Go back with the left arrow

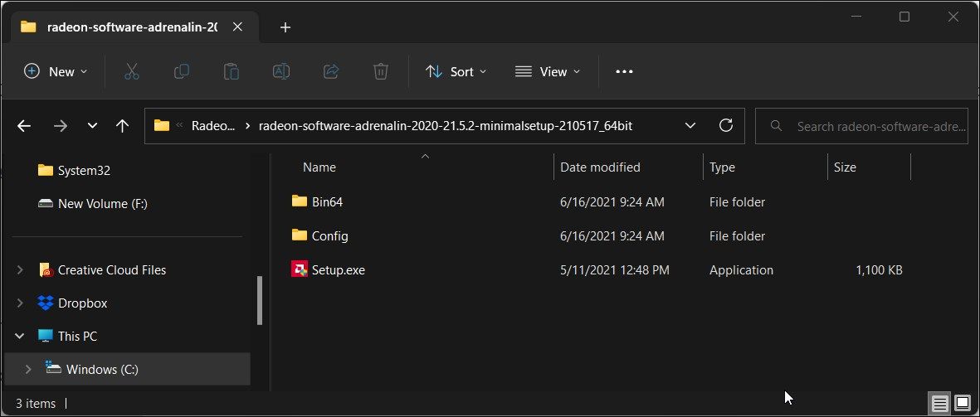coord(24,126)
